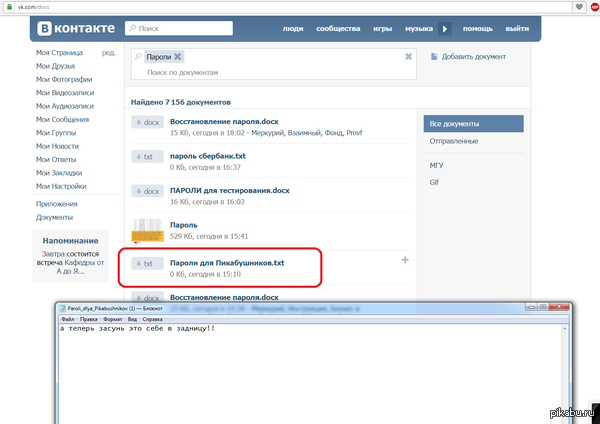
Task: Clear the document search field
Action: coord(408,57)
